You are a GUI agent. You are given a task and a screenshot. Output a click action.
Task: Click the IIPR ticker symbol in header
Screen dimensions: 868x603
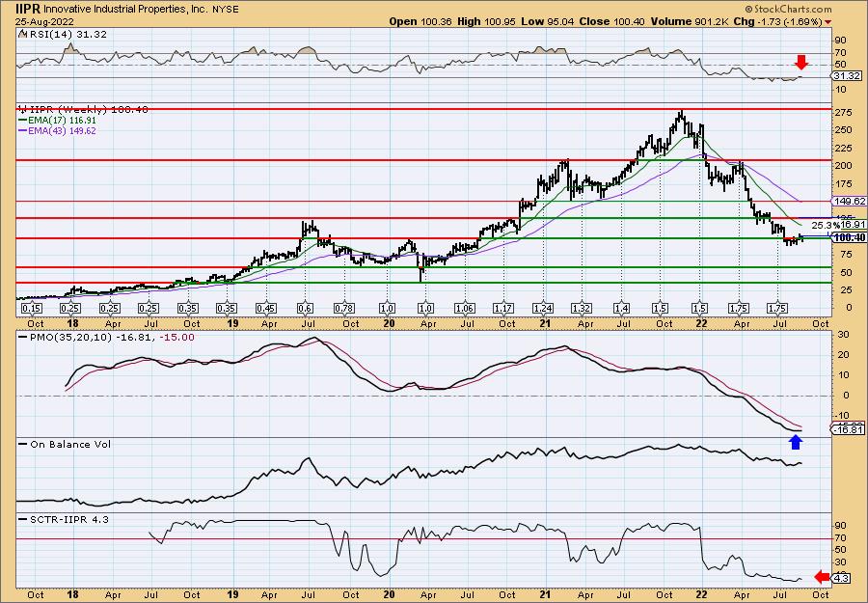tap(28, 9)
